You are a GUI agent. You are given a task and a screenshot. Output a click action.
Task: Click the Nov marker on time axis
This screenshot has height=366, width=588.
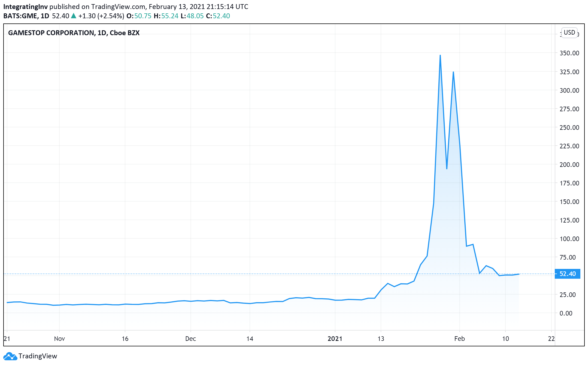(59, 339)
